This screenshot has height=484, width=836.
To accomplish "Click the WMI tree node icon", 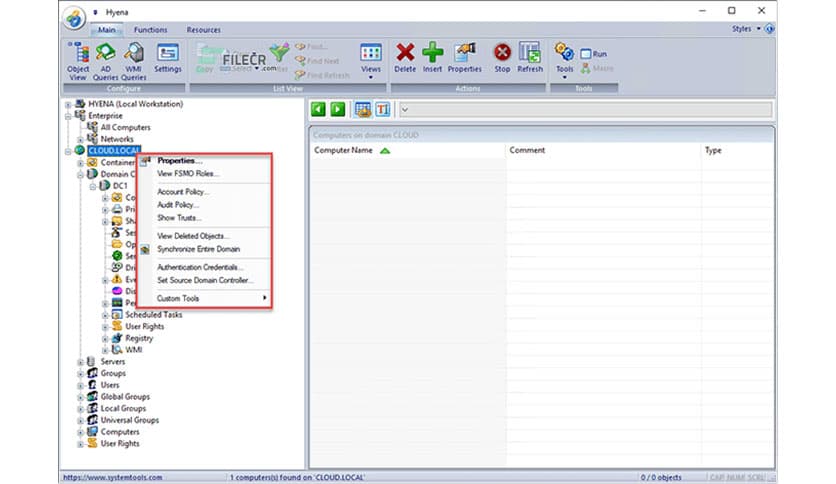I will pos(117,350).
